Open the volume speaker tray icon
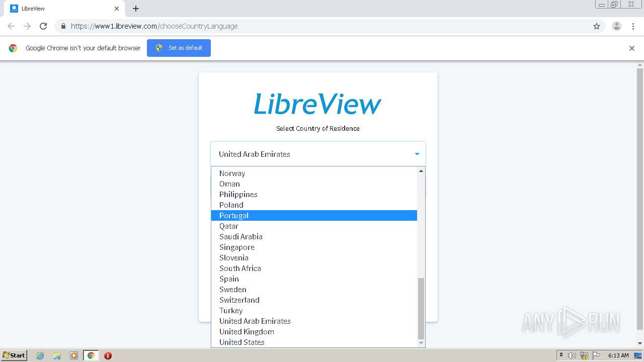 pos(572,355)
